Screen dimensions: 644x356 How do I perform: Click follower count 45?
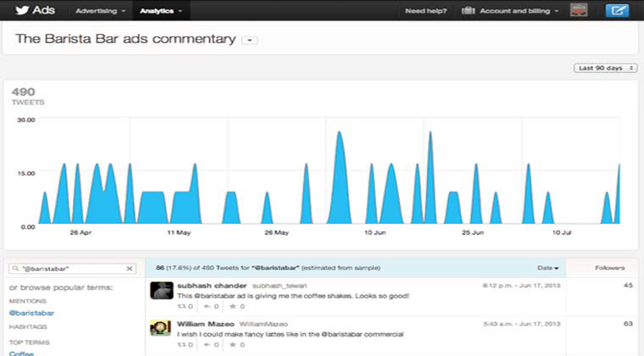coord(628,286)
